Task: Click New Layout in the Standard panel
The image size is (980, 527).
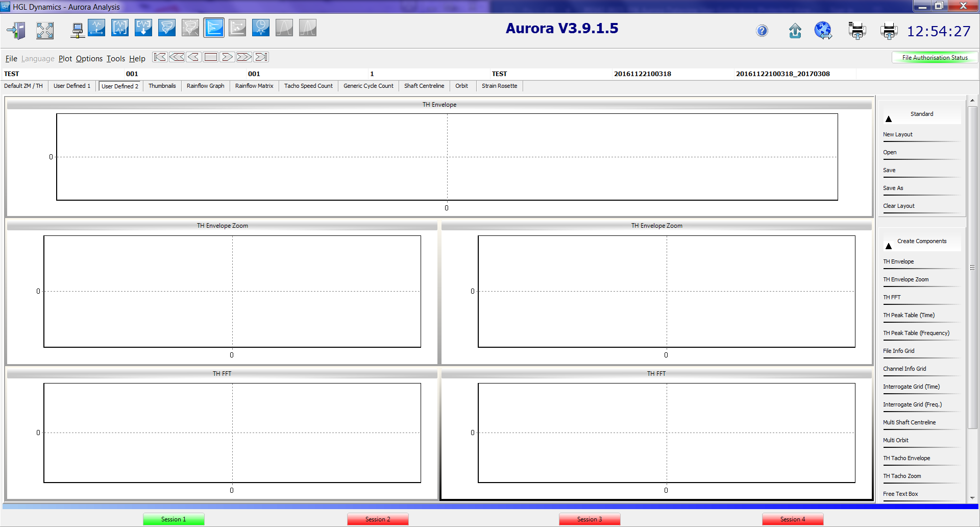Action: coord(898,134)
